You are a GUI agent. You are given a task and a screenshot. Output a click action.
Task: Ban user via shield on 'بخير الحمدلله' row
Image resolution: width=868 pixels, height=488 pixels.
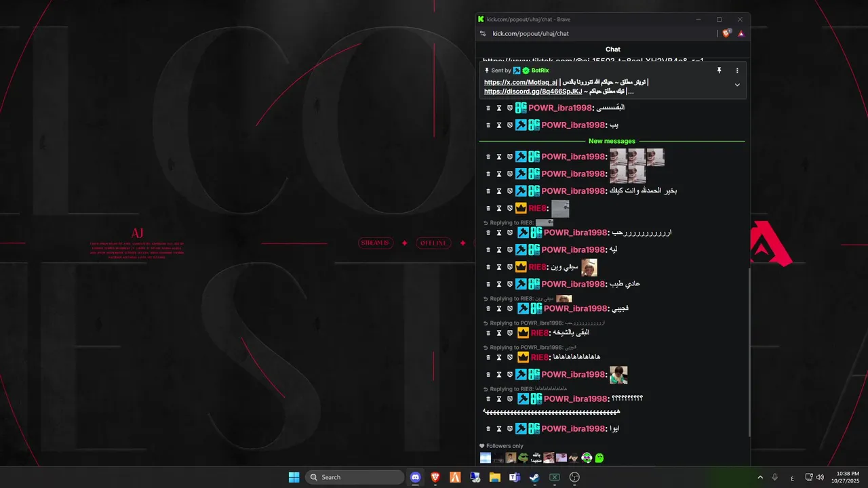click(x=510, y=191)
